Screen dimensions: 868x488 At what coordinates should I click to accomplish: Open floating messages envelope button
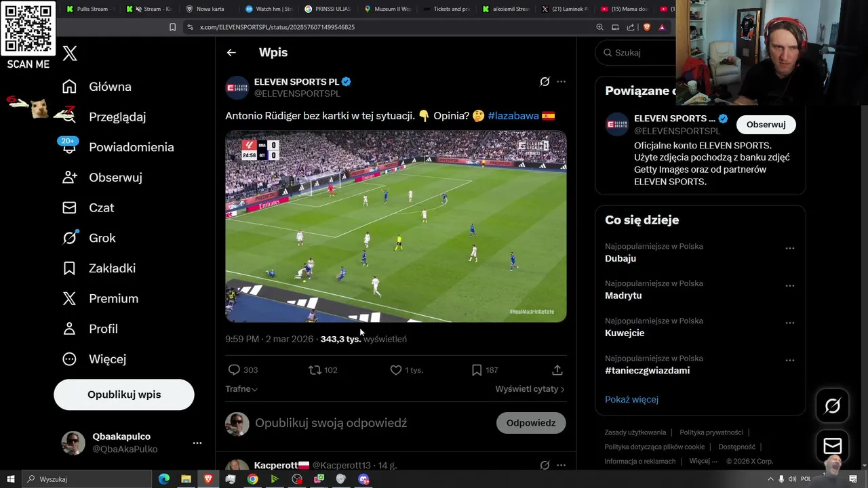click(x=832, y=446)
